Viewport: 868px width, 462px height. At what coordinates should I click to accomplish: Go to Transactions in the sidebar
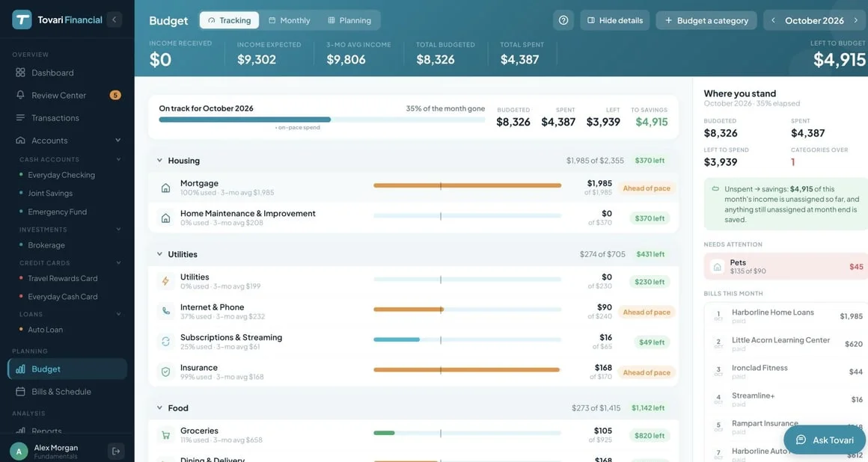[x=67, y=118]
